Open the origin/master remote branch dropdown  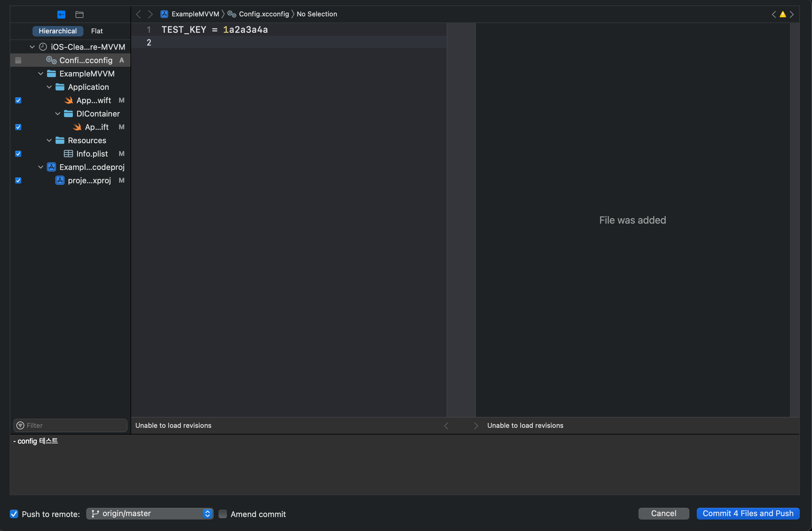tap(149, 514)
